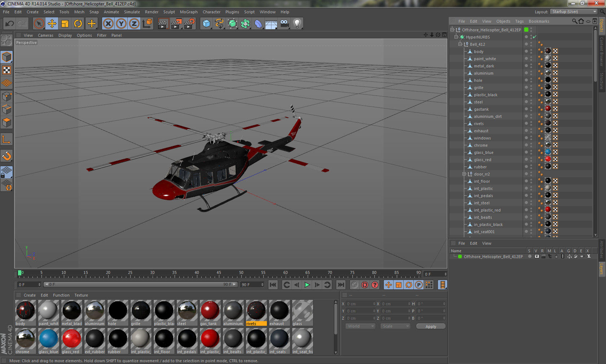Click the Undo arrow icon
606x364 pixels.
9,24
